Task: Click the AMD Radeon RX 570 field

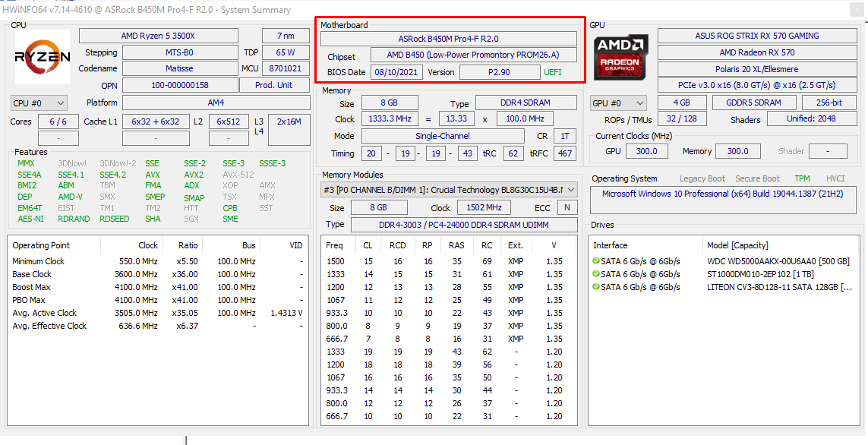Action: pyautogui.click(x=757, y=52)
